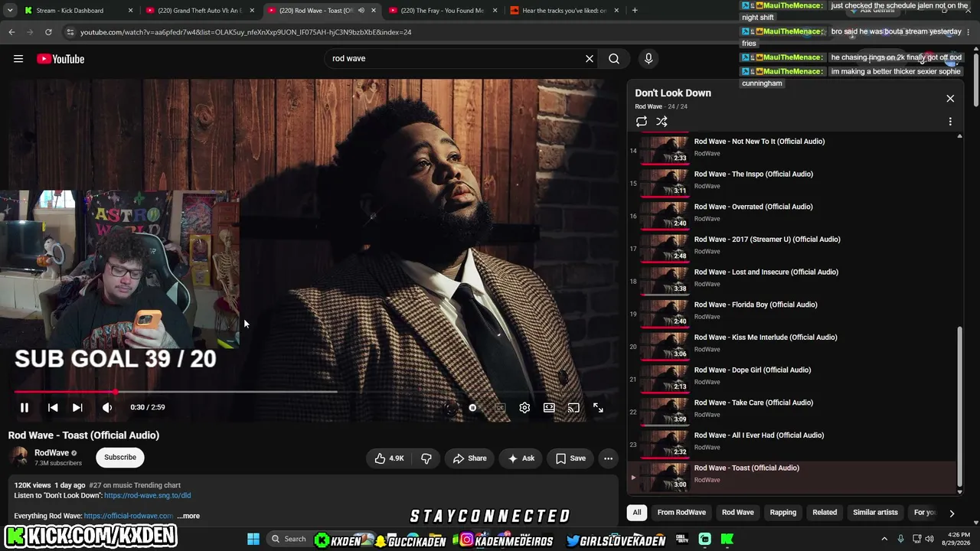Select the 'Rod Wave' filter chip

click(738, 513)
